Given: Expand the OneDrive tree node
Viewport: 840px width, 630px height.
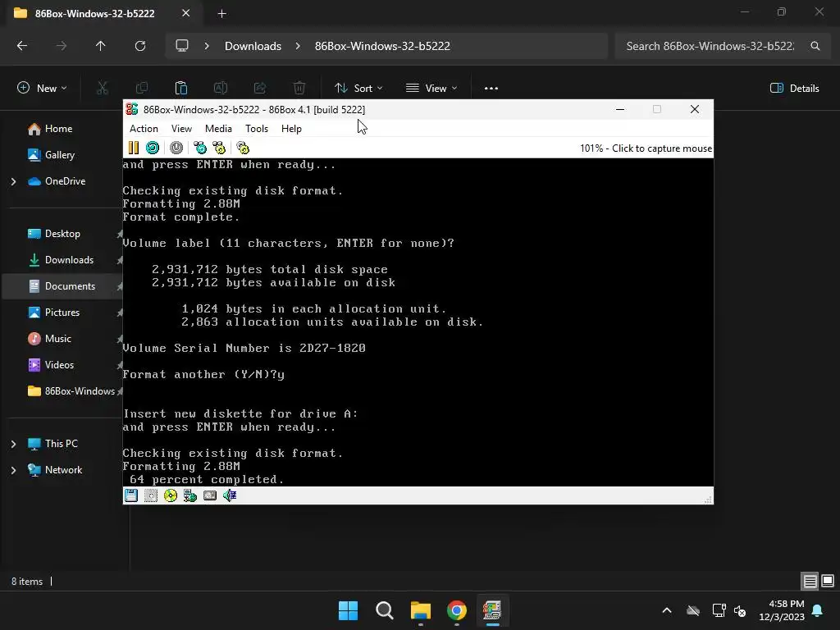Looking at the screenshot, I should pos(13,181).
